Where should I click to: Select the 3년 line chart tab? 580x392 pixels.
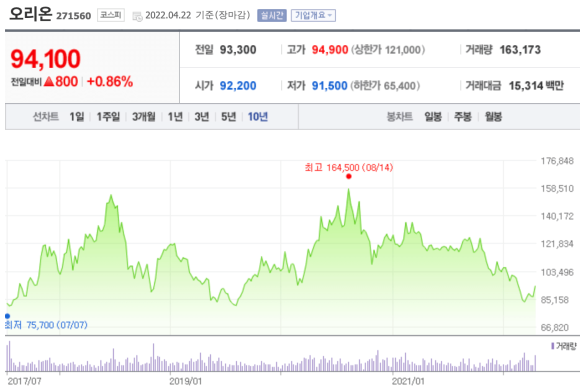pyautogui.click(x=202, y=117)
